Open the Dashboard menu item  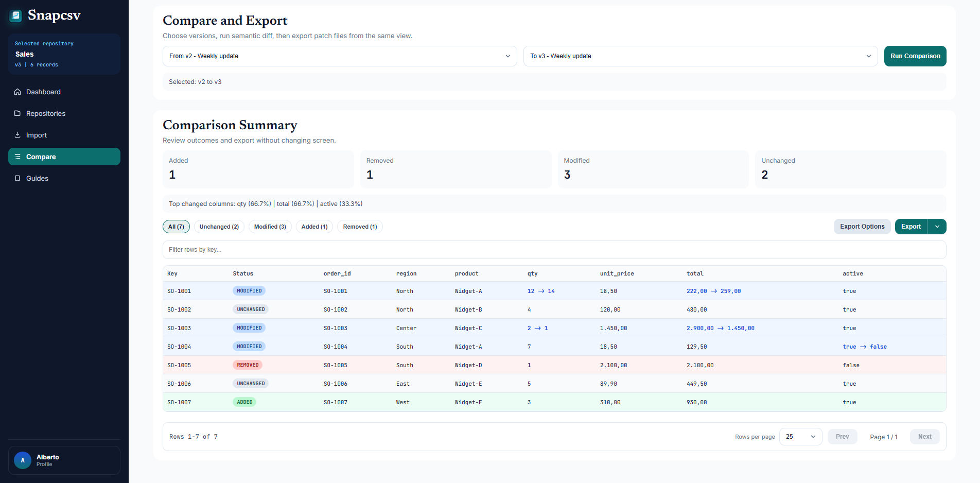(x=64, y=92)
